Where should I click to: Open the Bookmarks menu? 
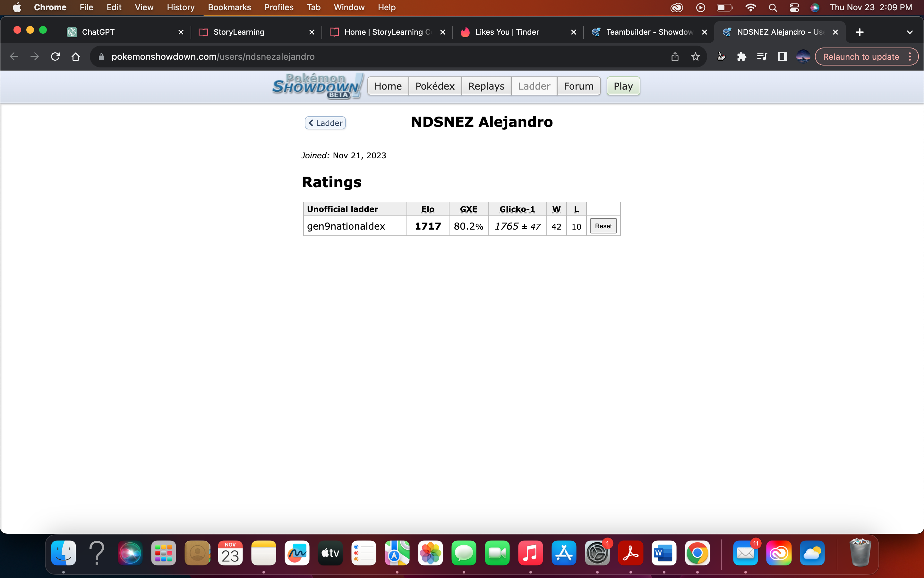(x=229, y=8)
